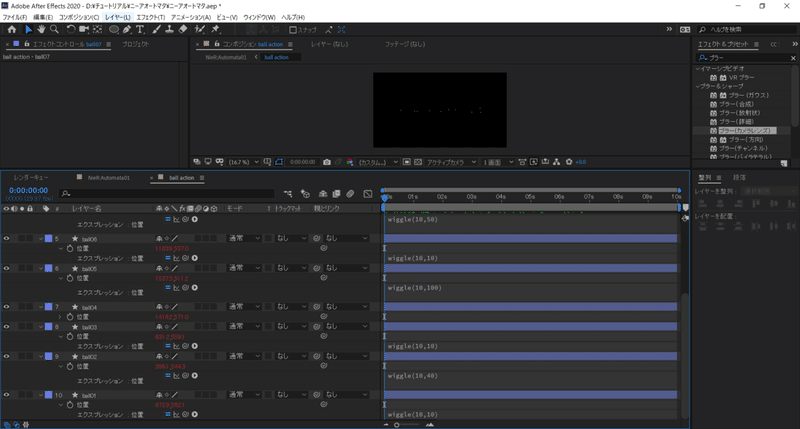Click the timeline zoom slider at bottom
Viewport: 800px width, 429px height.
[x=408, y=424]
